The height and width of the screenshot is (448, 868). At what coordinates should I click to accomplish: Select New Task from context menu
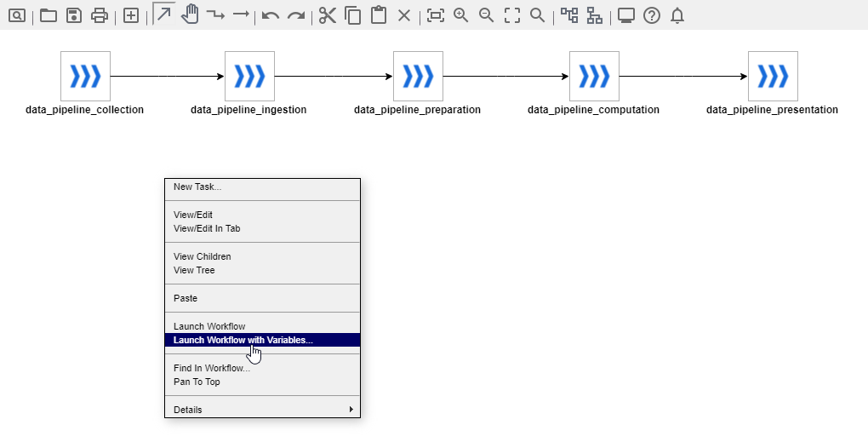point(197,187)
